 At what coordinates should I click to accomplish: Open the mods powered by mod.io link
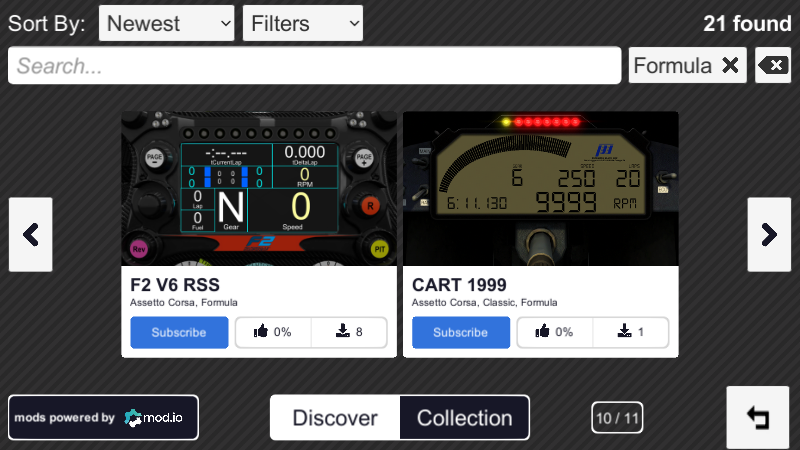pos(103,417)
